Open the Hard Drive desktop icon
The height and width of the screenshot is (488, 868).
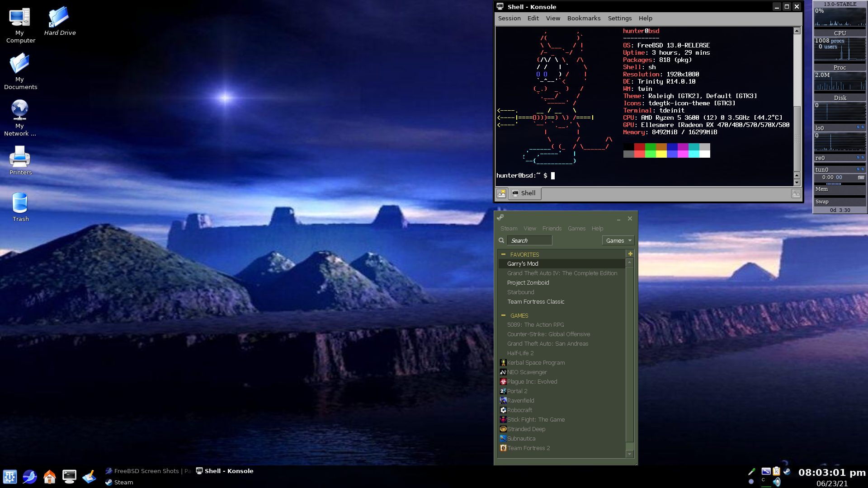coord(60,22)
